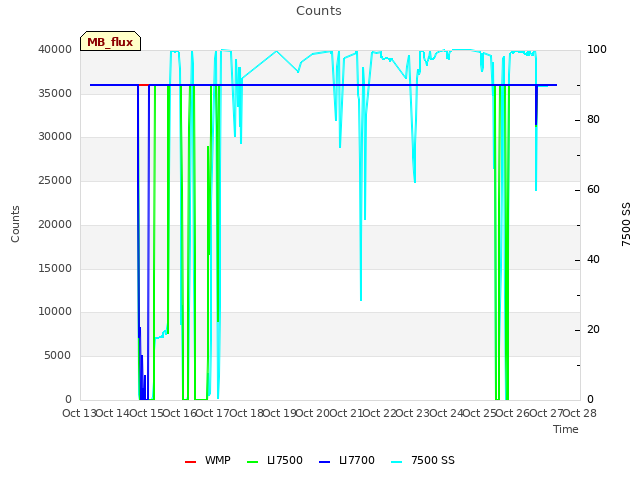Image resolution: width=640 pixels, height=480 pixels.
Task: Click the Oct 13 date label
Action: [x=79, y=413]
